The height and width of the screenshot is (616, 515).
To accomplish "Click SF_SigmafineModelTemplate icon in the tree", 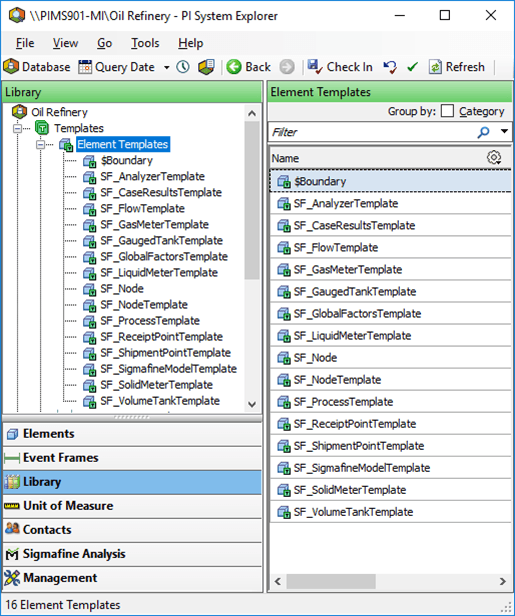I will [x=89, y=369].
